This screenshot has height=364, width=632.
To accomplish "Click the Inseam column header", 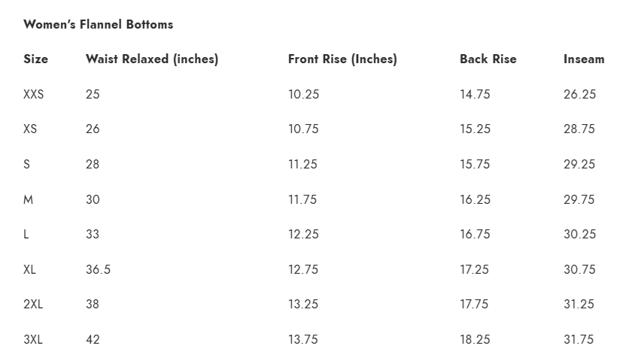I will (584, 59).
